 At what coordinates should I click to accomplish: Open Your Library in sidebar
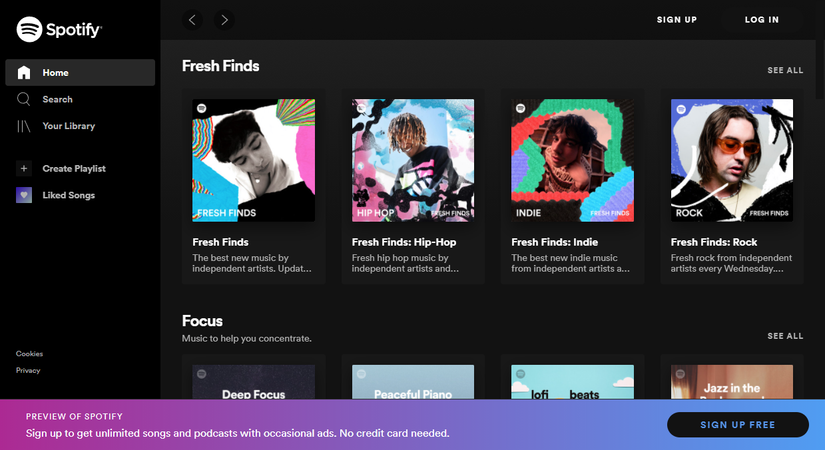(x=68, y=126)
